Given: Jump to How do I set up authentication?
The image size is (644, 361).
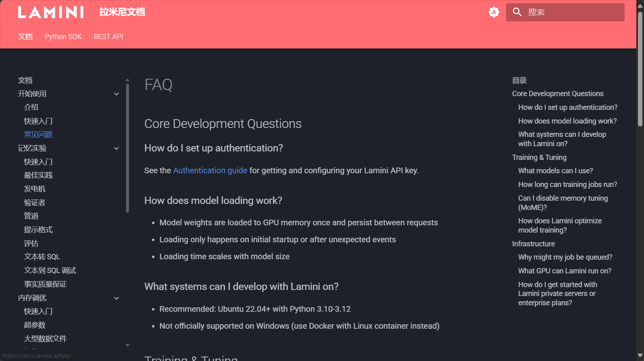Looking at the screenshot, I should [568, 107].
